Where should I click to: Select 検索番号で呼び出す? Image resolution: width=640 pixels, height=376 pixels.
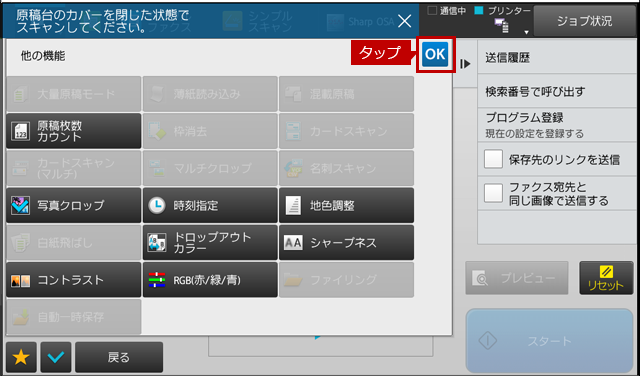click(x=557, y=91)
